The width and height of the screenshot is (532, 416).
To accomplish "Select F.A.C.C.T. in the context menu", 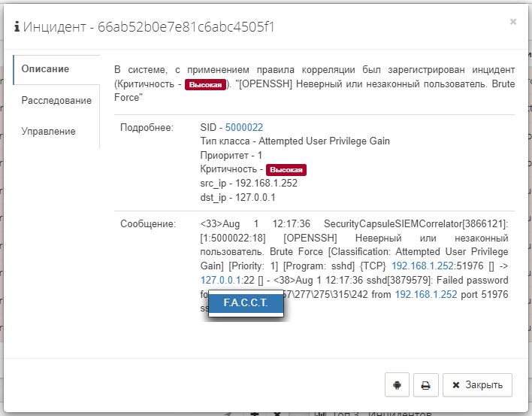I will point(246,302).
